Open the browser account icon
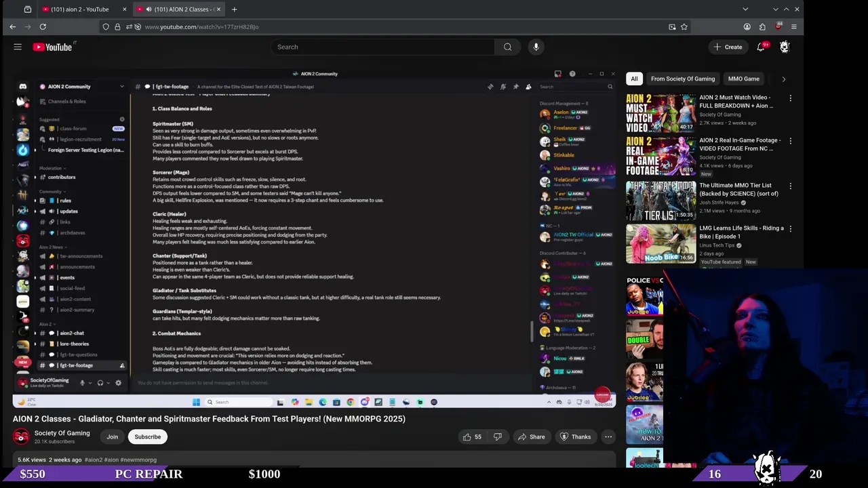Image resolution: width=868 pixels, height=488 pixels. pyautogui.click(x=747, y=26)
